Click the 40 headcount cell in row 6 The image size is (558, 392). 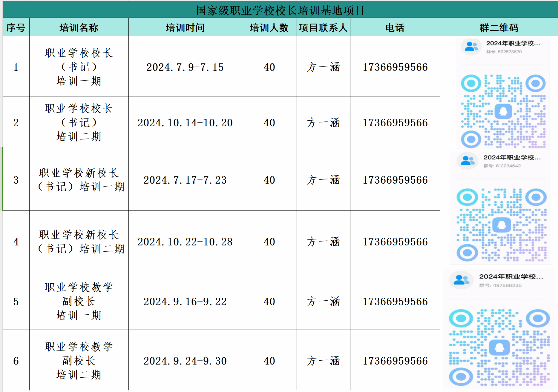click(x=269, y=361)
